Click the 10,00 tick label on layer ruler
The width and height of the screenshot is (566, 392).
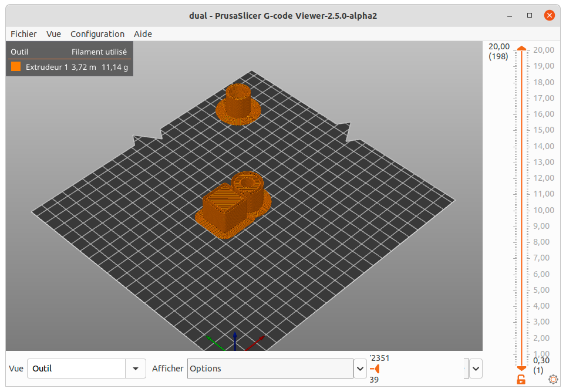pos(544,210)
